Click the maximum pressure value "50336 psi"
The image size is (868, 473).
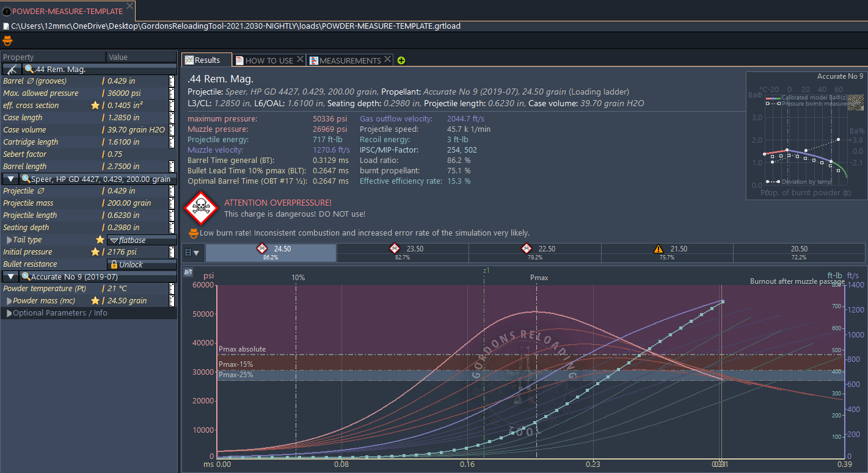tap(330, 118)
